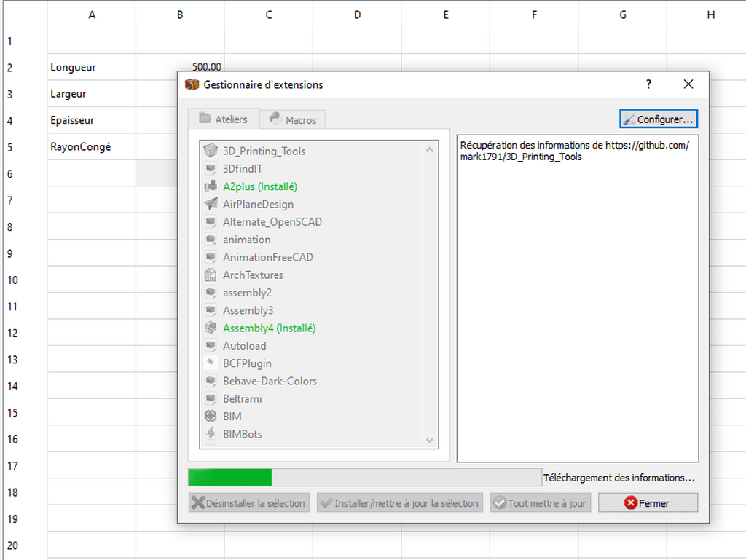The width and height of the screenshot is (746, 560).
Task: Click the Largeur cell in spreadsheet
Action: click(91, 94)
